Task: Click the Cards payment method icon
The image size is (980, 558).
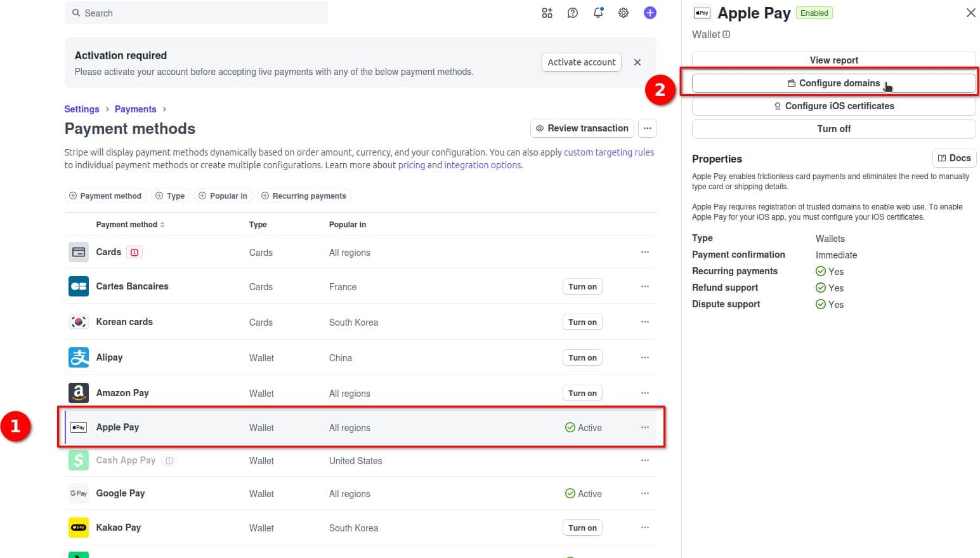Action: [79, 252]
